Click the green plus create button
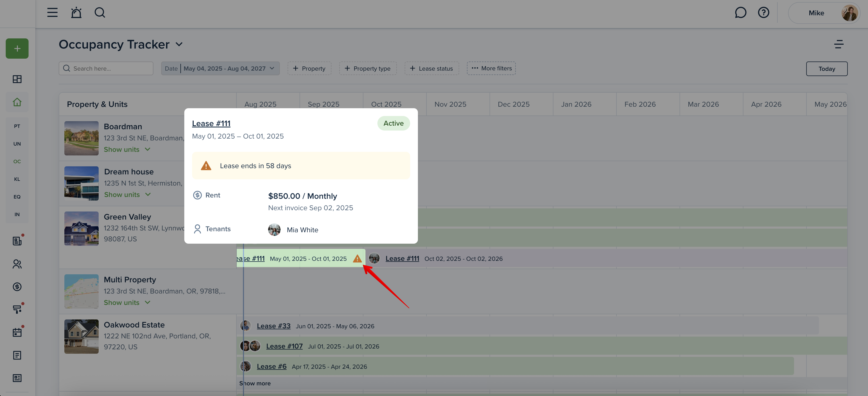Image resolution: width=868 pixels, height=396 pixels. coord(17,49)
